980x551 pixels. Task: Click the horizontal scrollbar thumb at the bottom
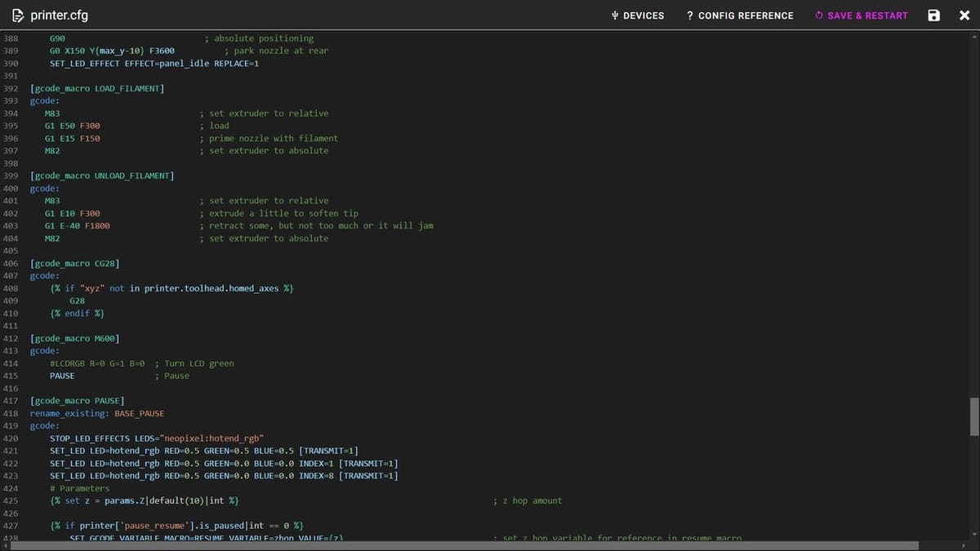click(x=465, y=545)
